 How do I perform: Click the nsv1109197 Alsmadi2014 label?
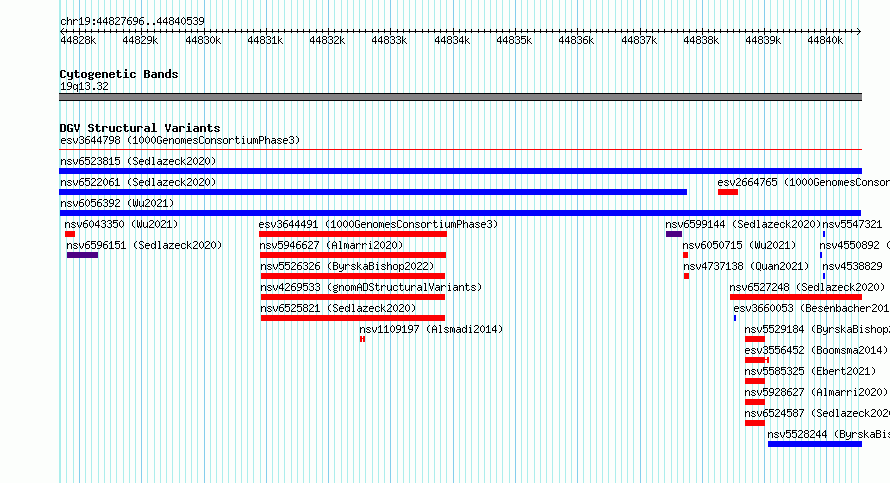click(431, 329)
